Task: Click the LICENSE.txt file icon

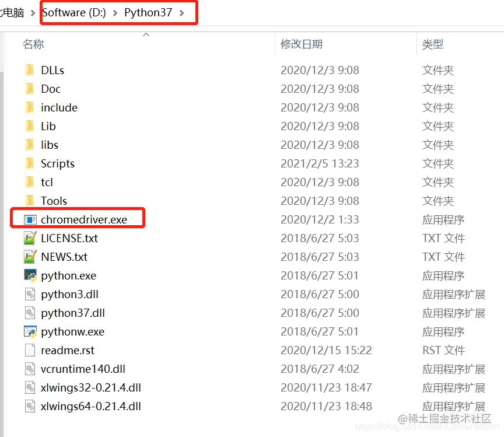Action: pyautogui.click(x=30, y=238)
